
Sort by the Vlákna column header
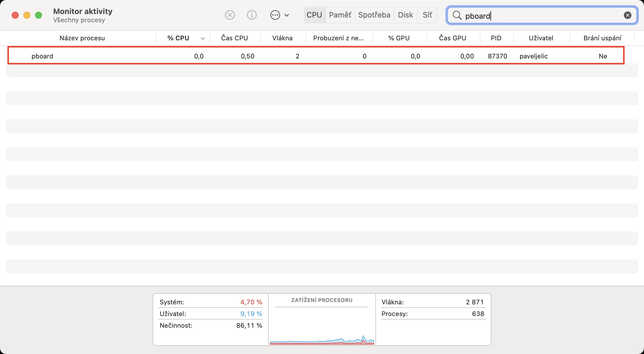282,38
